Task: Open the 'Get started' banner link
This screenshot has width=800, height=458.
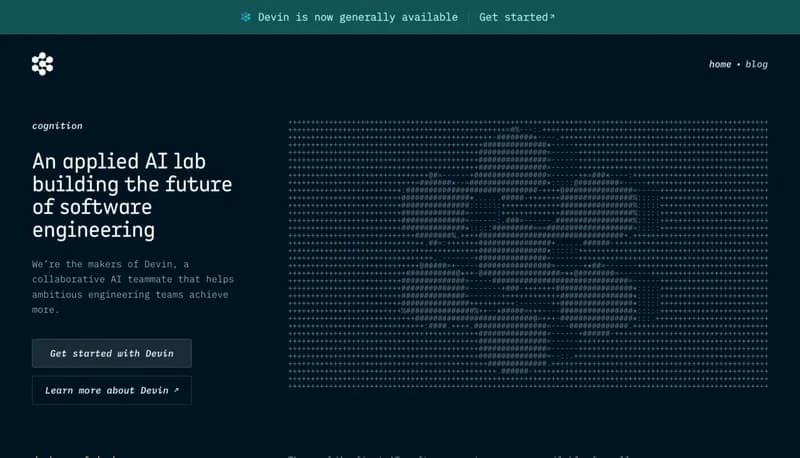Action: coord(516,17)
